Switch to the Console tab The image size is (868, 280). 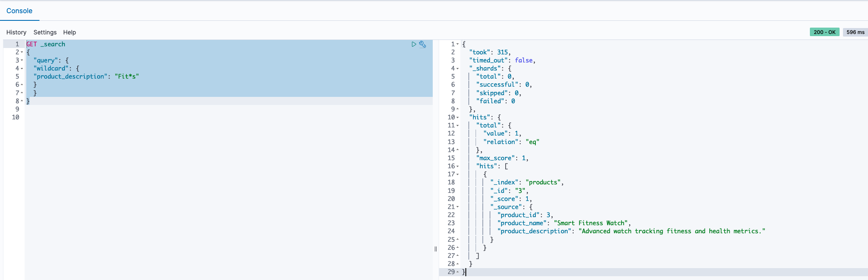[20, 11]
